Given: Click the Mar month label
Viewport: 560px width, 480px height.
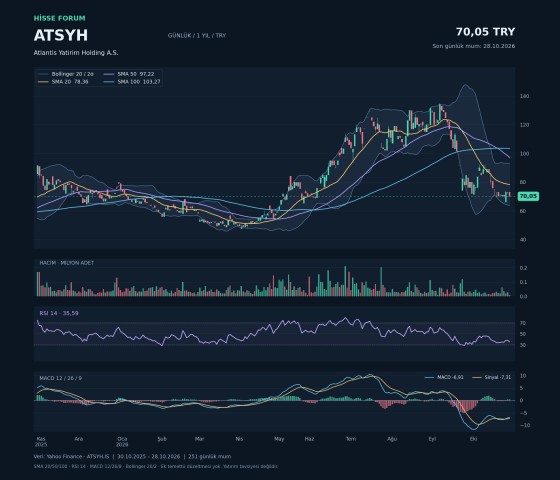Looking at the screenshot, I should pos(200,439).
